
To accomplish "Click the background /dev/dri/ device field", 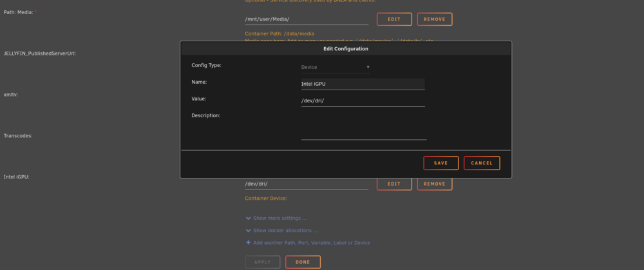I will click(x=307, y=184).
